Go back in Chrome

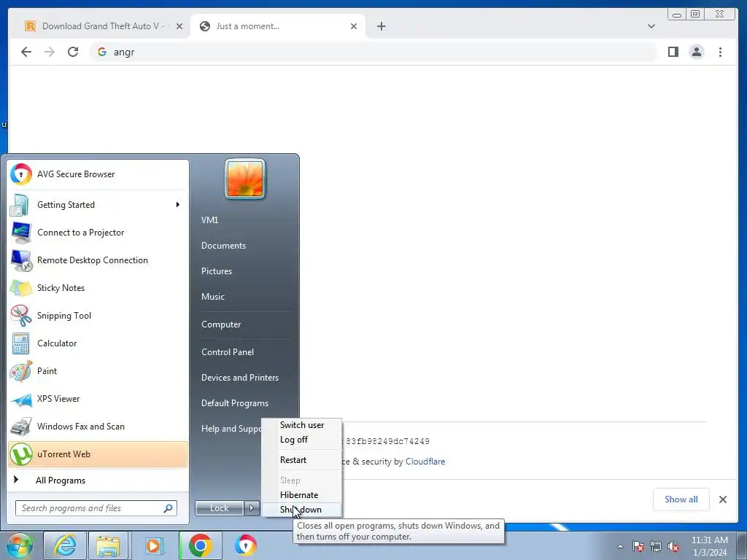point(26,52)
